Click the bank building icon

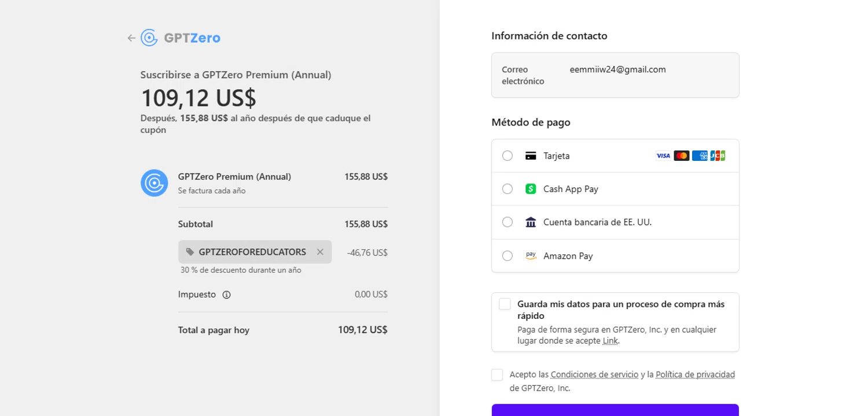531,222
